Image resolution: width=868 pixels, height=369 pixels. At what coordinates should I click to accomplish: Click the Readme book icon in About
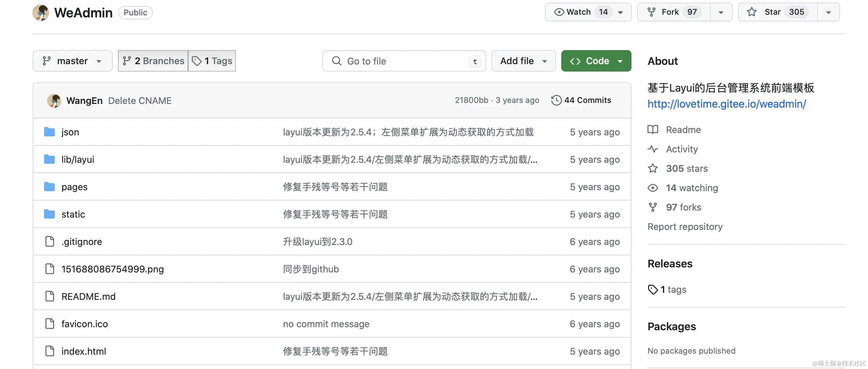pos(653,129)
